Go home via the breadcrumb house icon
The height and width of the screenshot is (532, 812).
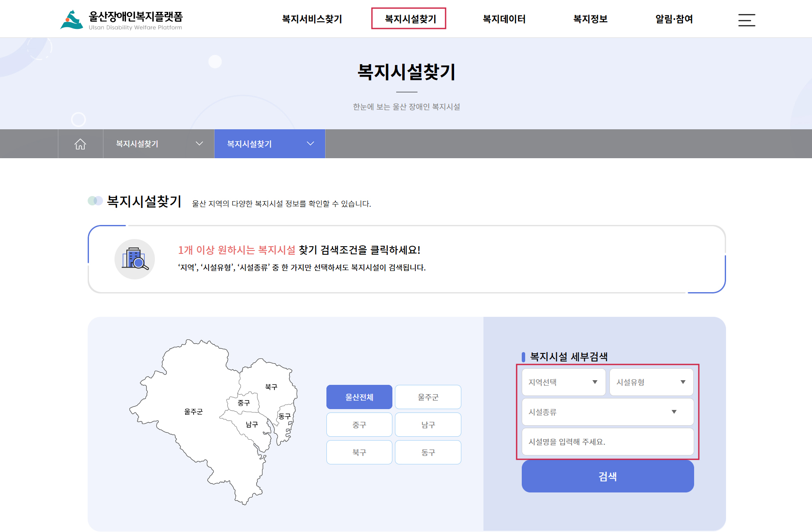pos(80,144)
